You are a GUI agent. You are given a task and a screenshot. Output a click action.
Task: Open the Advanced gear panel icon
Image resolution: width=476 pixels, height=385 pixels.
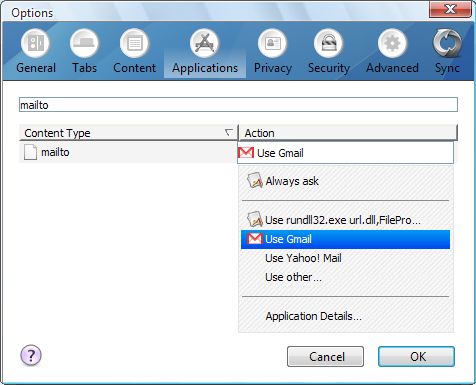[392, 43]
